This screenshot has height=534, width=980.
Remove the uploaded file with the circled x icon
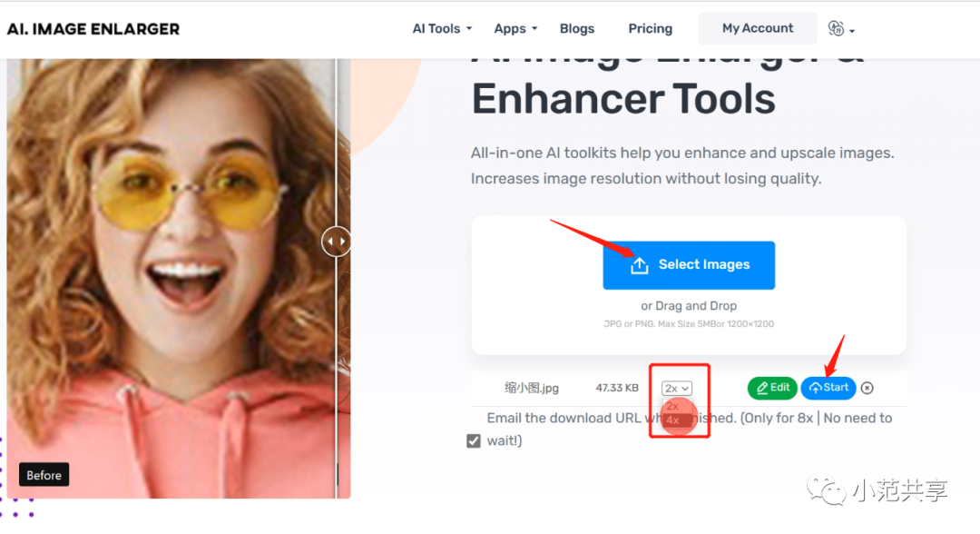(x=867, y=389)
